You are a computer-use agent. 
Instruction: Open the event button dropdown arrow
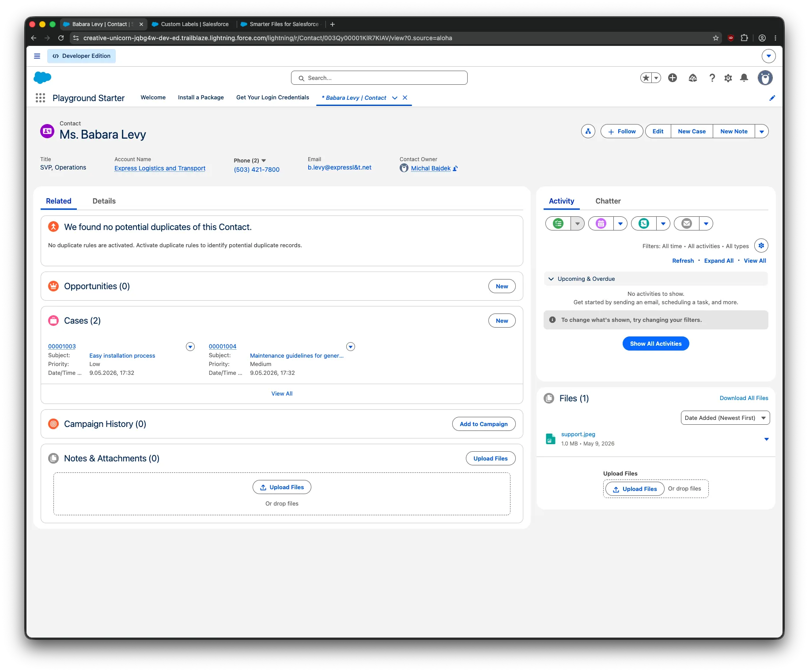coord(620,224)
